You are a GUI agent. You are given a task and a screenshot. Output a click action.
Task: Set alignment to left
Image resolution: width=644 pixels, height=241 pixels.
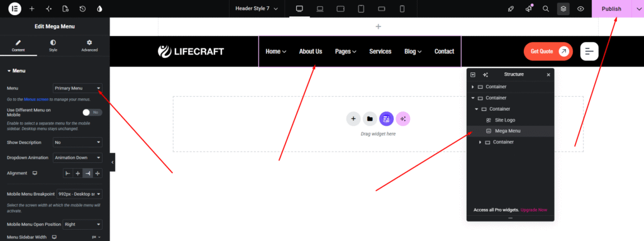tap(68, 174)
